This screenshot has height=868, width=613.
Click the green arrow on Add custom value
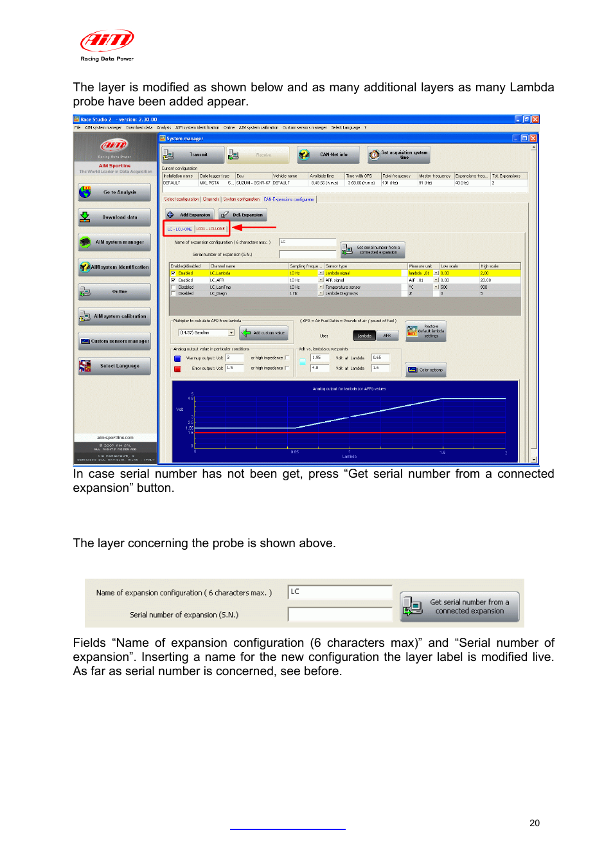[246, 332]
